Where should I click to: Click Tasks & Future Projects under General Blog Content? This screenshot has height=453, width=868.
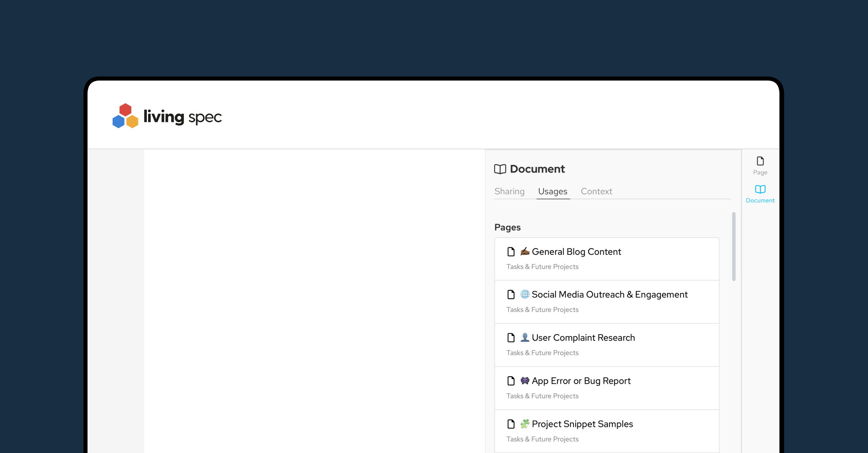pyautogui.click(x=542, y=267)
